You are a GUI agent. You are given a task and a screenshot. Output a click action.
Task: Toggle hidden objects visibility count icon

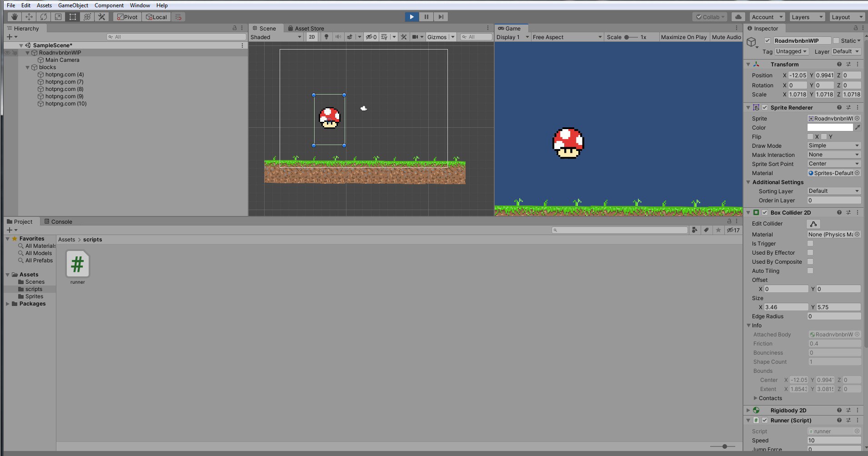[371, 37]
